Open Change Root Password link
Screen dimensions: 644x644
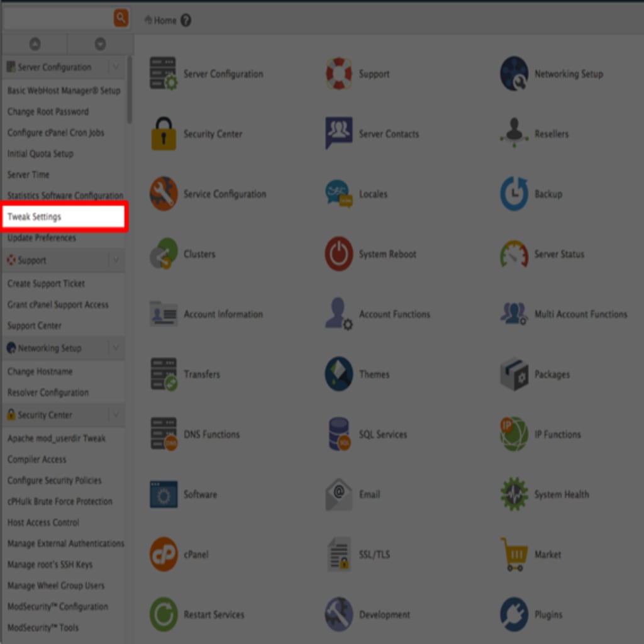pyautogui.click(x=48, y=111)
